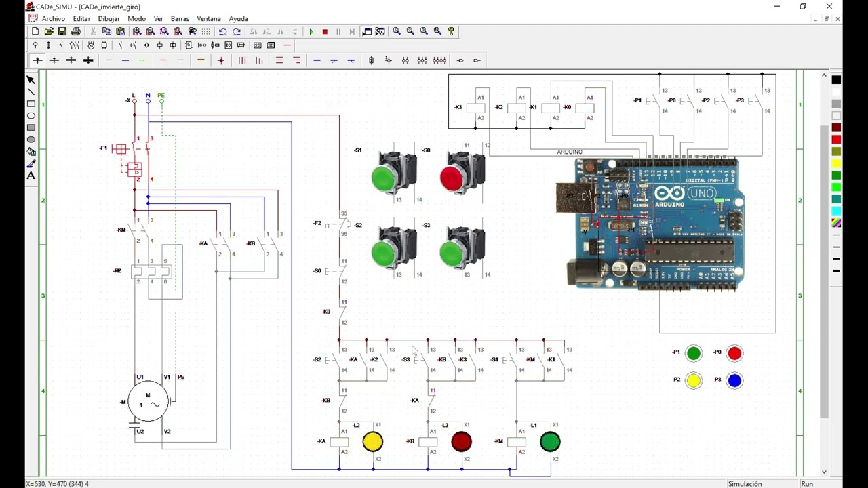Click the blue -P3 round button
868x488 pixels.
tap(734, 381)
